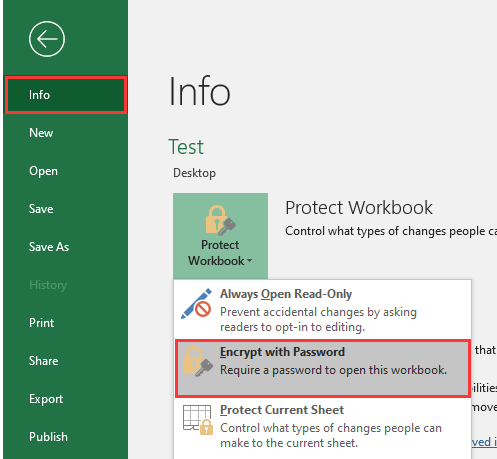Open the Protect Workbook dropdown button
The image size is (497, 459).
[x=220, y=236]
